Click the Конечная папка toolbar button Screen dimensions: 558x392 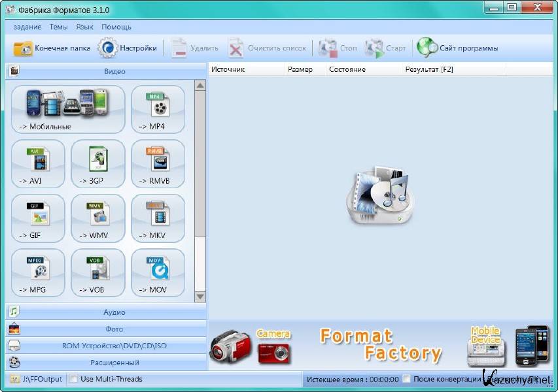[52, 48]
